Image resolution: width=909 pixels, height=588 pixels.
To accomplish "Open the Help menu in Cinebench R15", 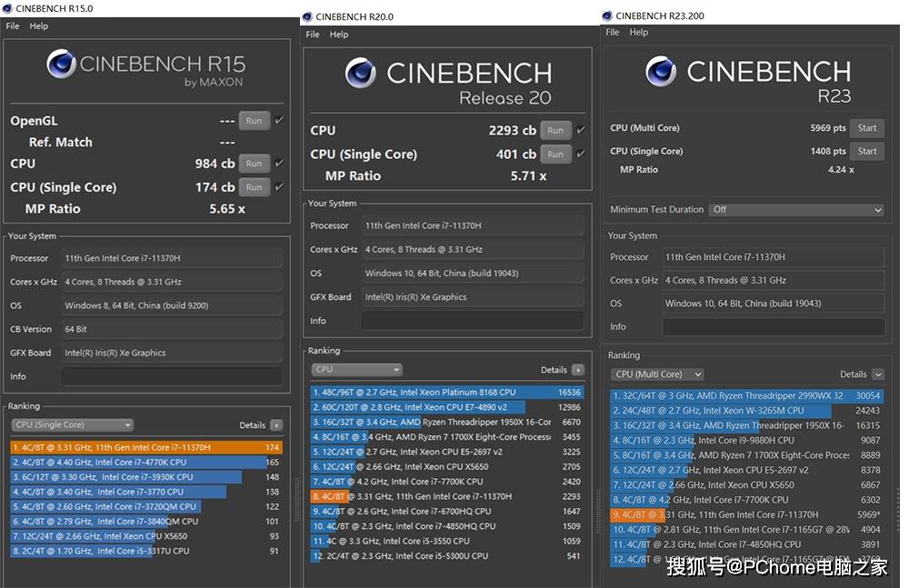I will coord(39,26).
